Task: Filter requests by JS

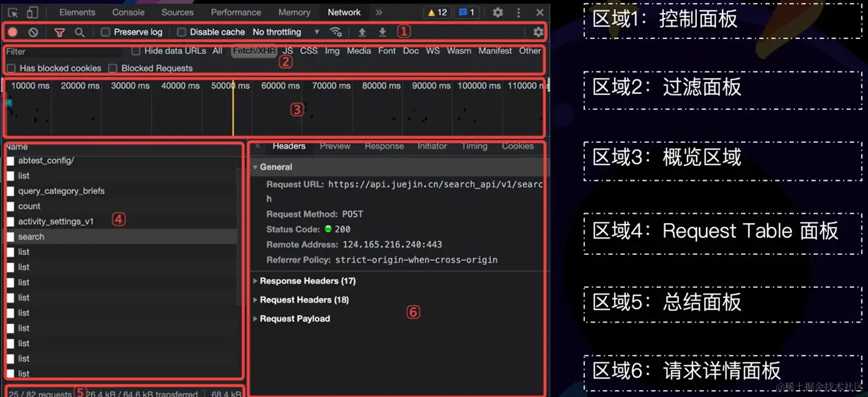Action: (288, 51)
